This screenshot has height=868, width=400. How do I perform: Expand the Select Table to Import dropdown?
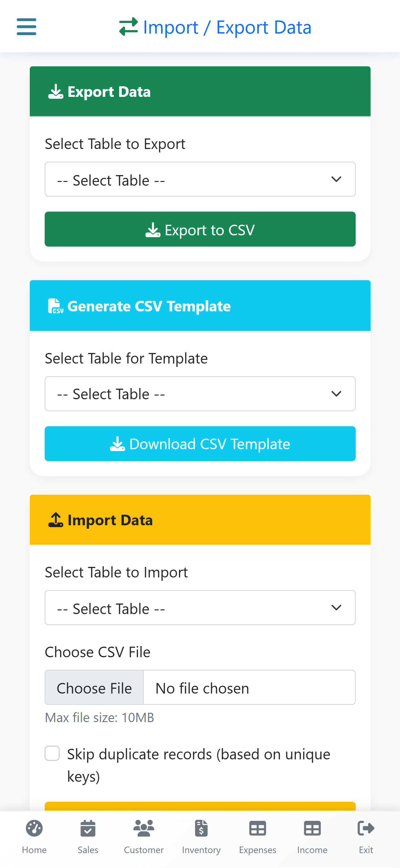[200, 608]
